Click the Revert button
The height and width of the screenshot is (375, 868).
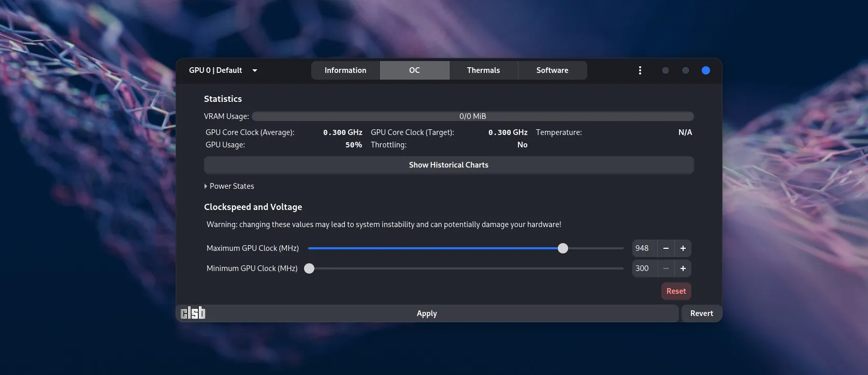point(701,313)
